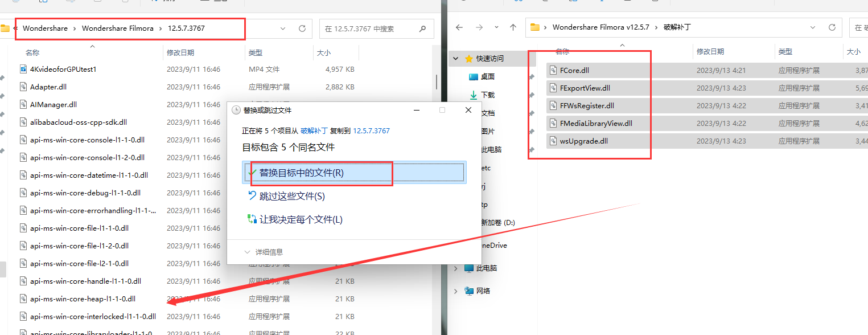Expand the 网络 tree node
868x335 pixels.
[x=455, y=291]
